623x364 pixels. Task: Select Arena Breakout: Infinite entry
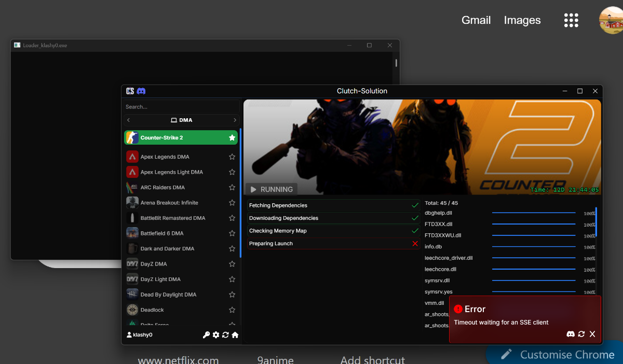click(x=181, y=203)
